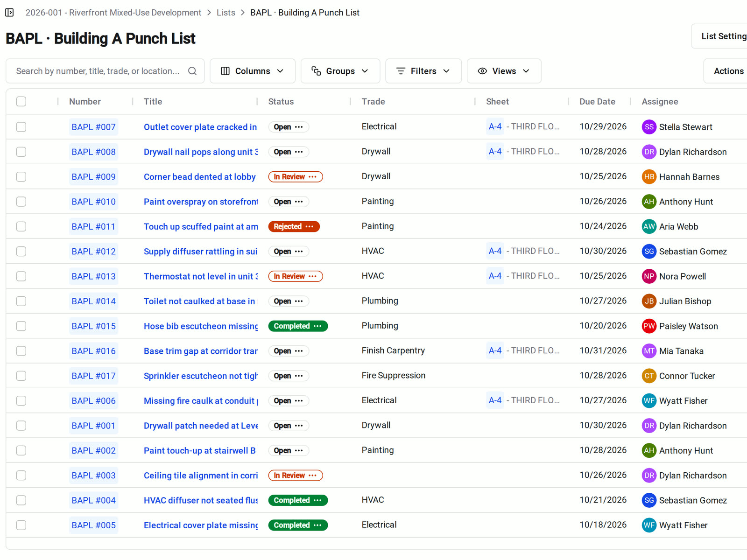The height and width of the screenshot is (560, 747).
Task: Click the groups hierarchy icon
Action: pyautogui.click(x=316, y=71)
